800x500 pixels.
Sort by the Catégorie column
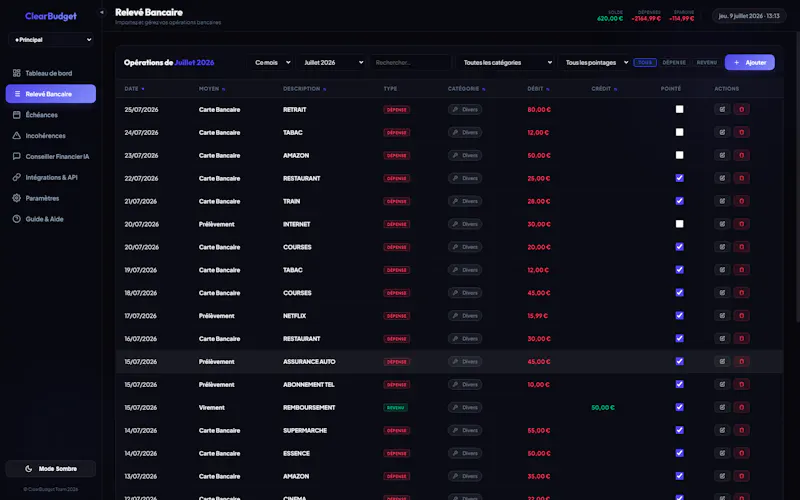466,89
